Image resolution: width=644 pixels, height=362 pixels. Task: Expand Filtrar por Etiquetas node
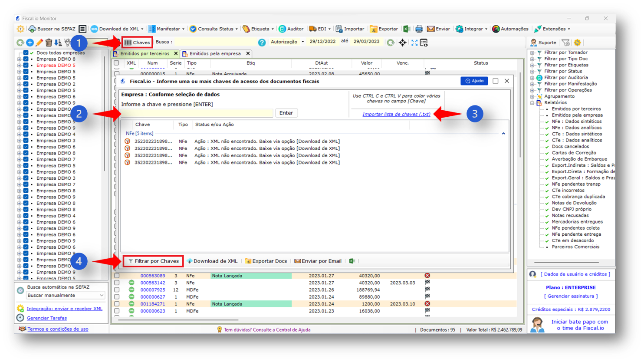(x=532, y=66)
